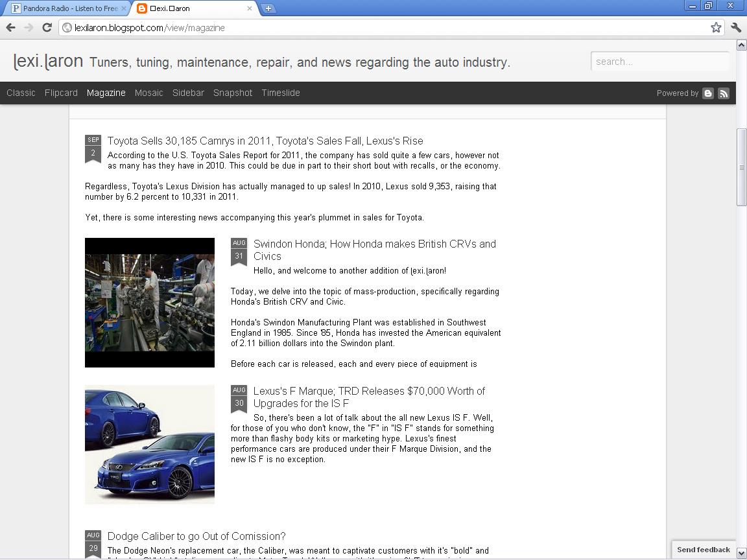Click the text 'The Dodge Neon's replacement car'
Screen dimensions: 747x560
tap(298, 551)
